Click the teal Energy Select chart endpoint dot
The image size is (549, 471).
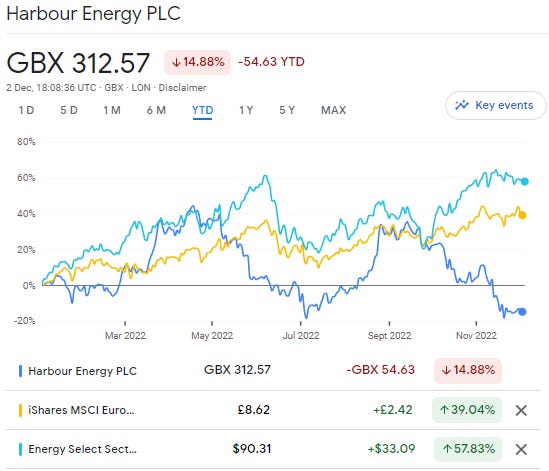point(524,181)
